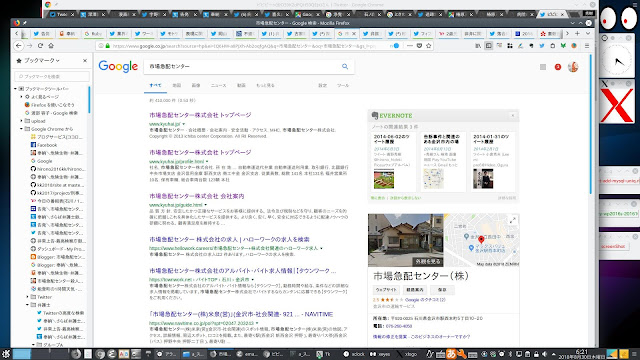Select the すべて search tab

tap(155, 85)
